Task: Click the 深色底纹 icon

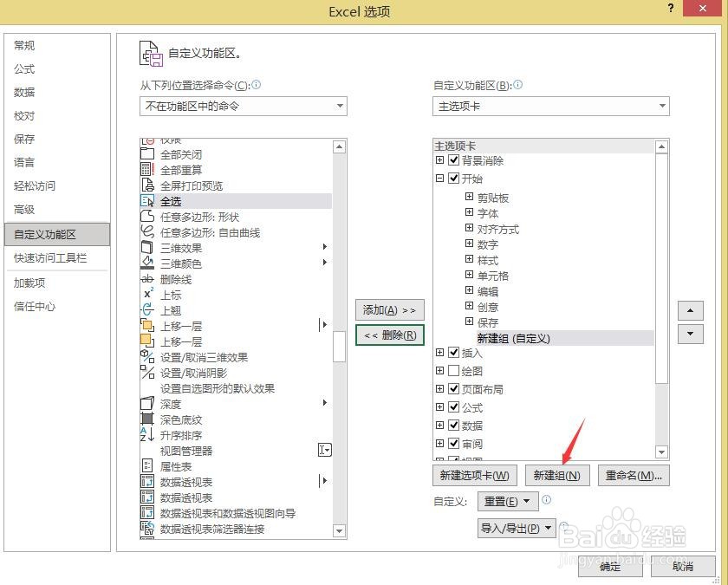Action: point(147,419)
